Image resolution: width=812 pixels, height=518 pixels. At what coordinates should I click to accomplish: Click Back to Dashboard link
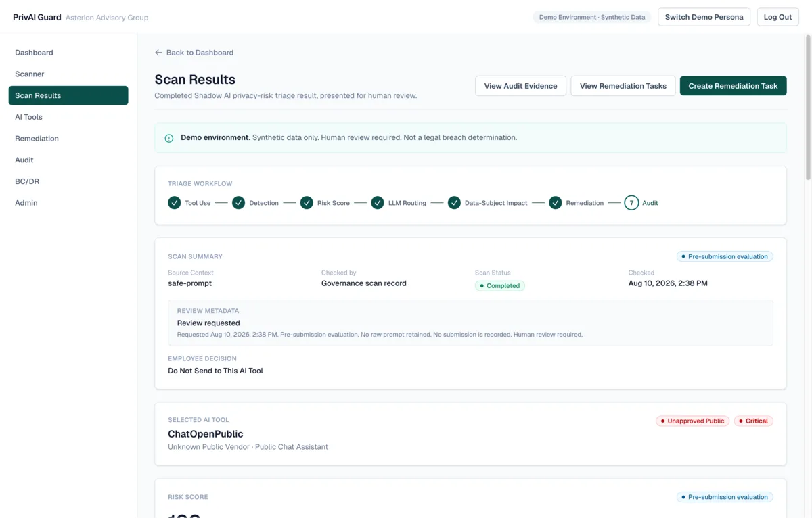point(194,53)
